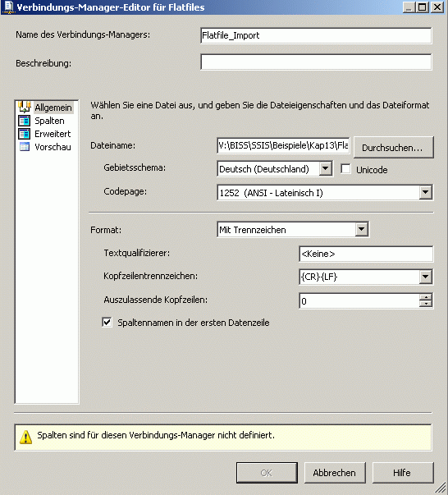Click the Vorschau page icon
This screenshot has width=448, height=495.
25,147
